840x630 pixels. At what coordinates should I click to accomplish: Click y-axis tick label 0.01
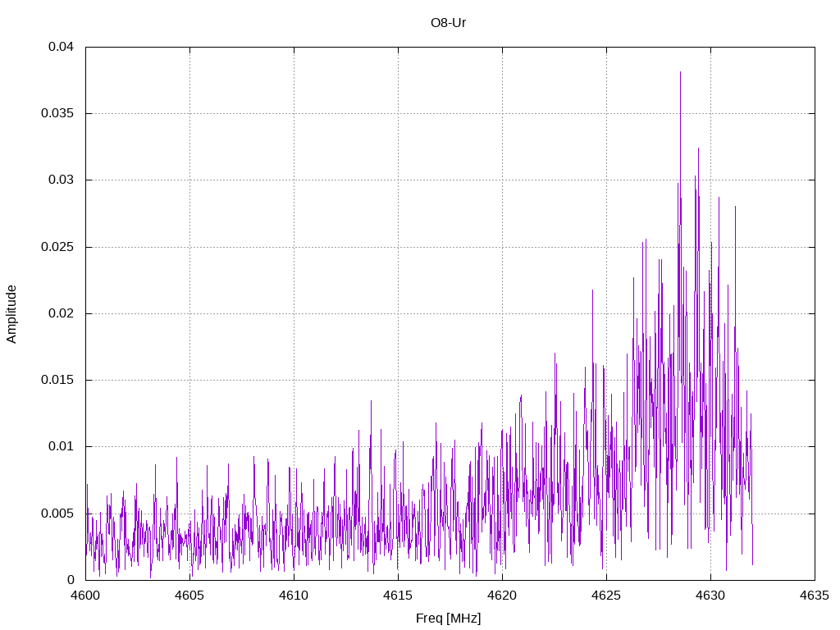pyautogui.click(x=61, y=446)
